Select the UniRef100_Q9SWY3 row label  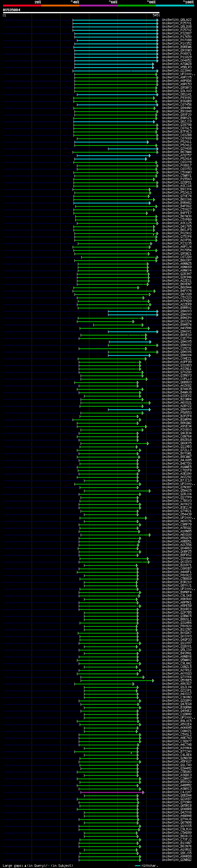click(x=177, y=88)
